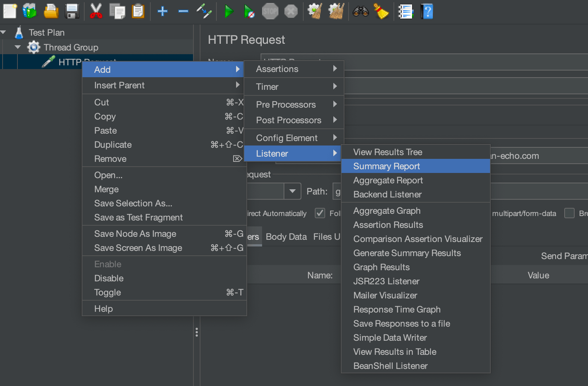
Task: Click the minus Collapse All icon
Action: point(183,11)
